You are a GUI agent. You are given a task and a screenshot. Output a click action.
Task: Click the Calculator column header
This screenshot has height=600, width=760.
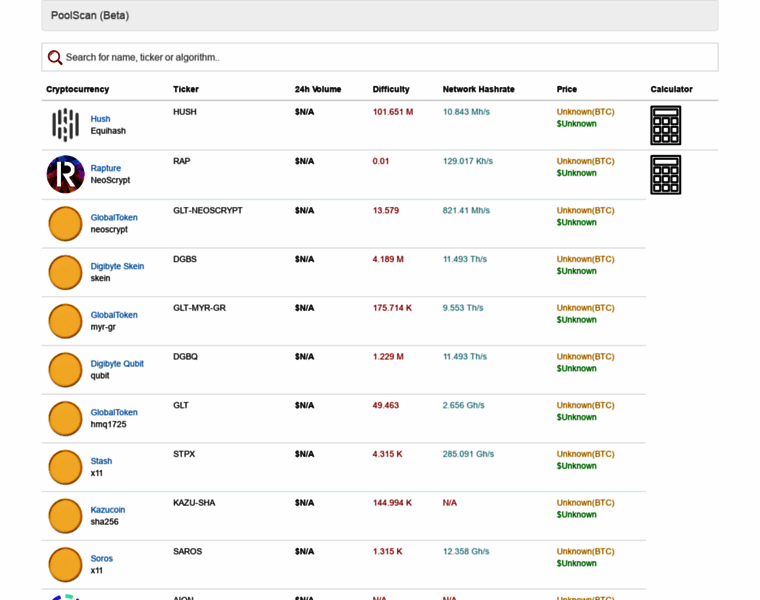671,89
